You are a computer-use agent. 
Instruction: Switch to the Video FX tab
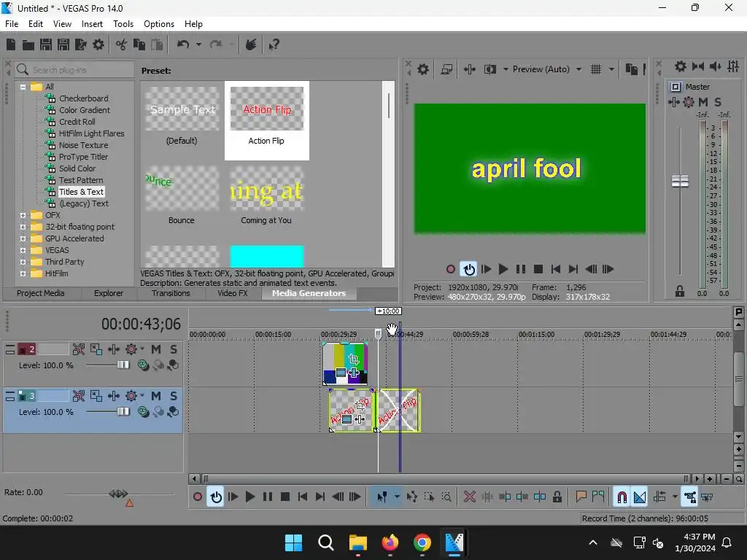click(x=233, y=293)
